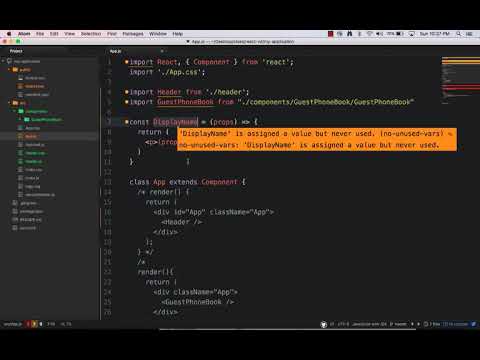The image size is (480, 360).
Task: Open index.css in the src folder
Action: [x=31, y=170]
